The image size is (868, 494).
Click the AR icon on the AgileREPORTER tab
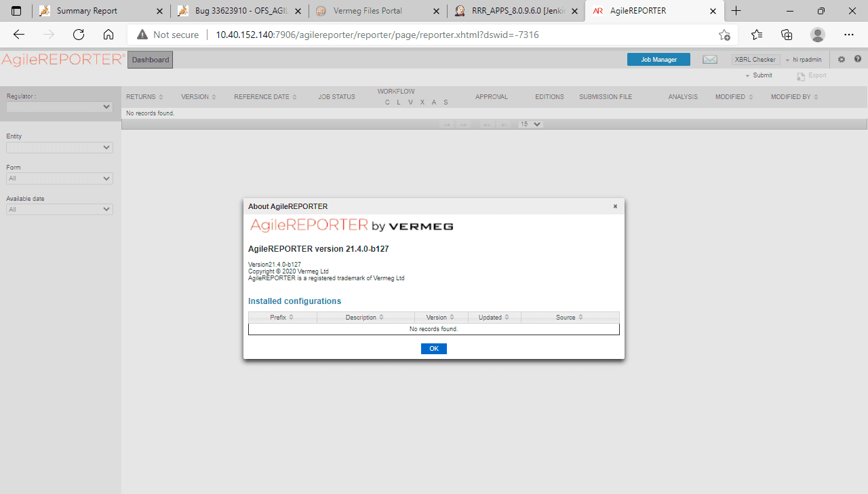(x=597, y=11)
